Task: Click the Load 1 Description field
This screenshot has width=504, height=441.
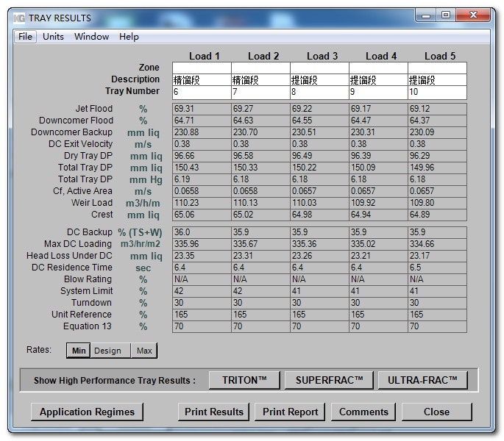Action: tap(202, 80)
